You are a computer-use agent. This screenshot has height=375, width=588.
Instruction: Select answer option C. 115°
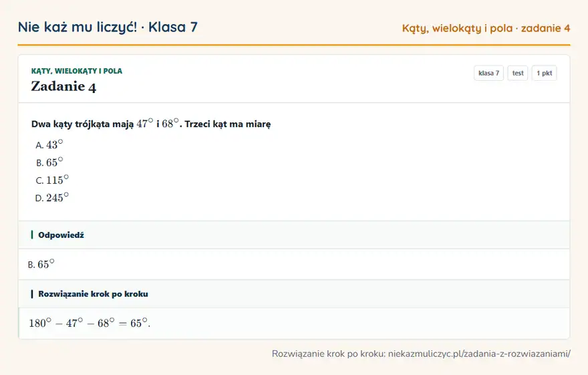coord(52,180)
